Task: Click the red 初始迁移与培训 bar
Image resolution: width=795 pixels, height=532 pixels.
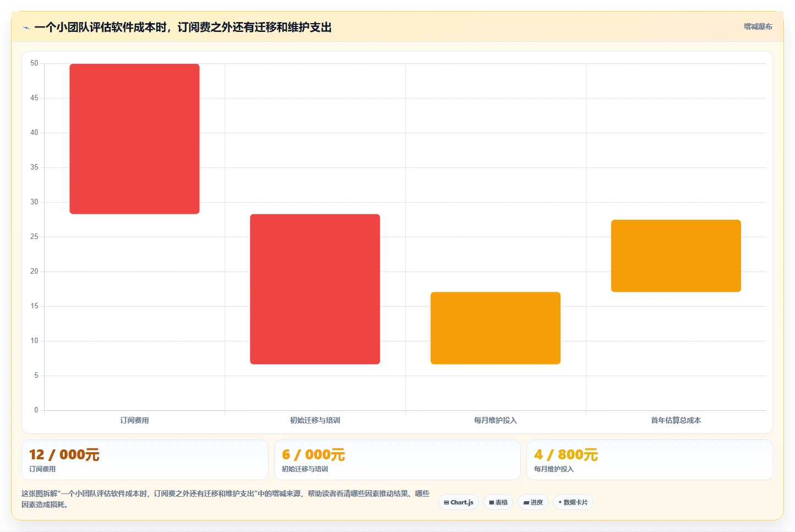Action: click(x=315, y=289)
